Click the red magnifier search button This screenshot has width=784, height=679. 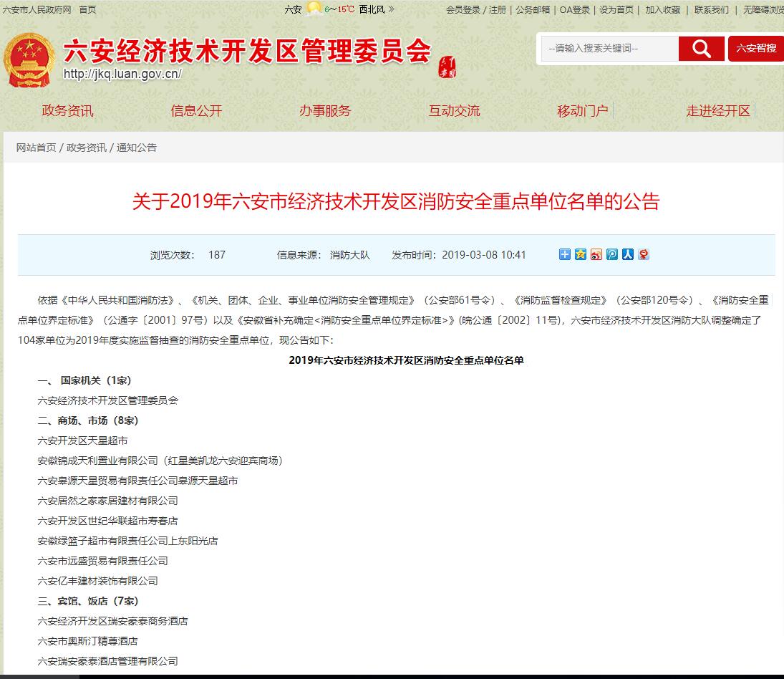pos(701,49)
